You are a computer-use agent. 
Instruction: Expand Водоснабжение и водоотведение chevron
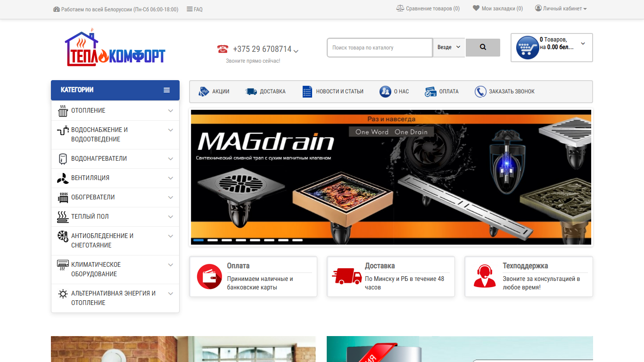171,130
